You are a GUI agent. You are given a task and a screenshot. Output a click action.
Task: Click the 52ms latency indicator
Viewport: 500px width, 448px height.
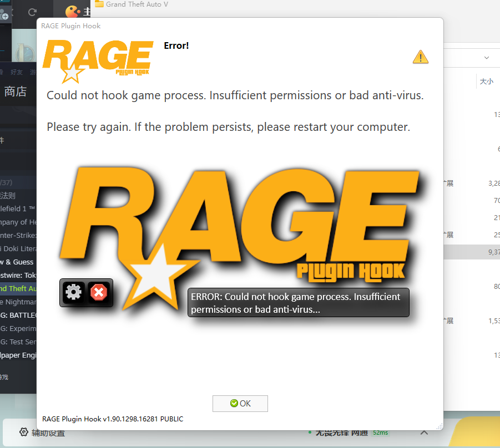coord(381,432)
